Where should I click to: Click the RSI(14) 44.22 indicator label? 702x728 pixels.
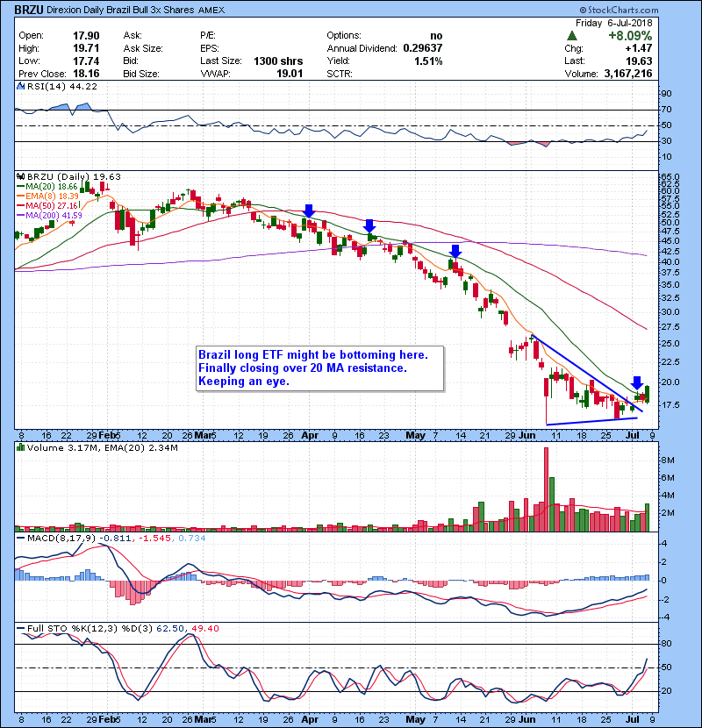[x=62, y=86]
